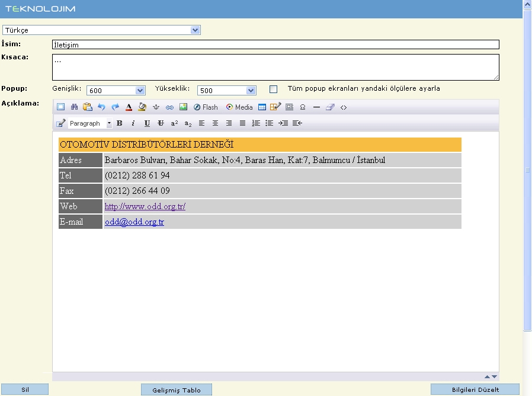Insert Flash content
Screen dimensions: 532x396
coord(206,107)
